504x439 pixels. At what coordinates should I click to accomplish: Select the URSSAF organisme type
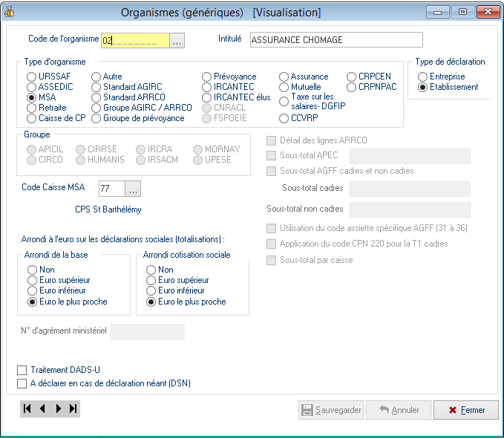pyautogui.click(x=32, y=77)
